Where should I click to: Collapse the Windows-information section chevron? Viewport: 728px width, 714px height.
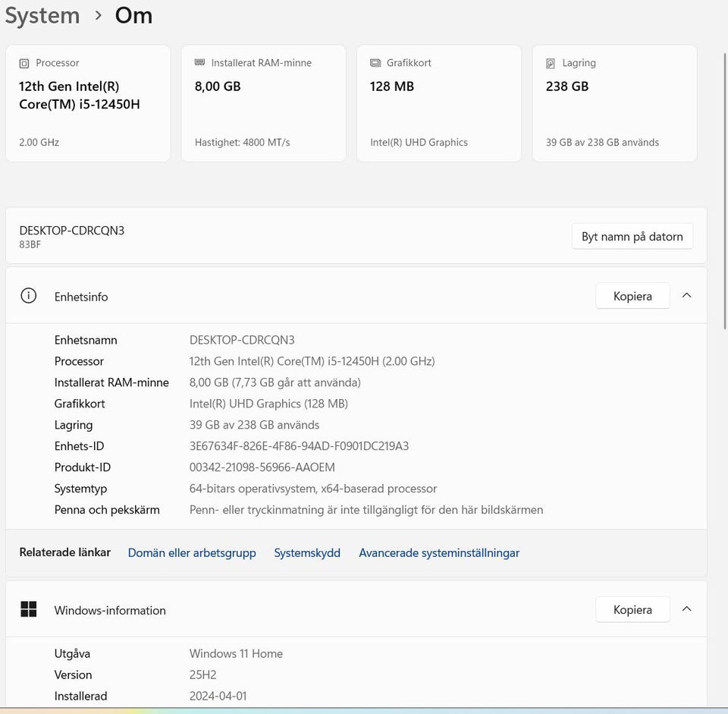[x=687, y=609]
